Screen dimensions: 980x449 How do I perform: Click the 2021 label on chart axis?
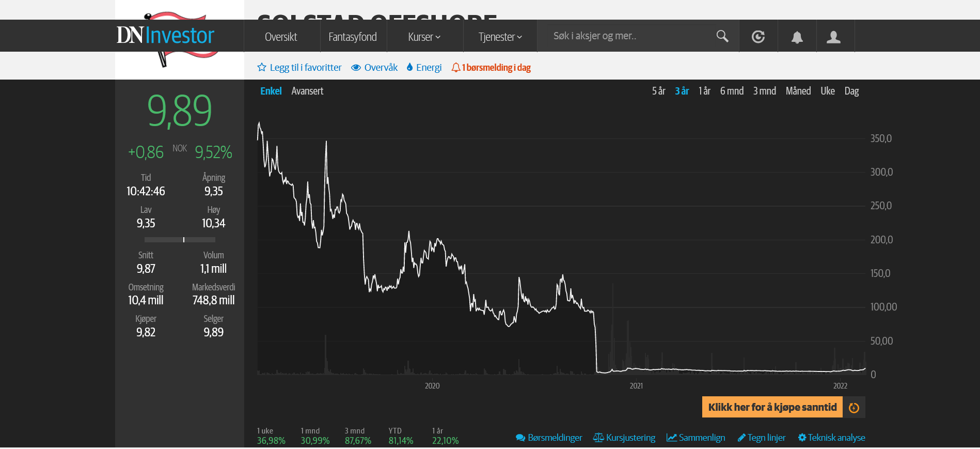click(x=636, y=386)
